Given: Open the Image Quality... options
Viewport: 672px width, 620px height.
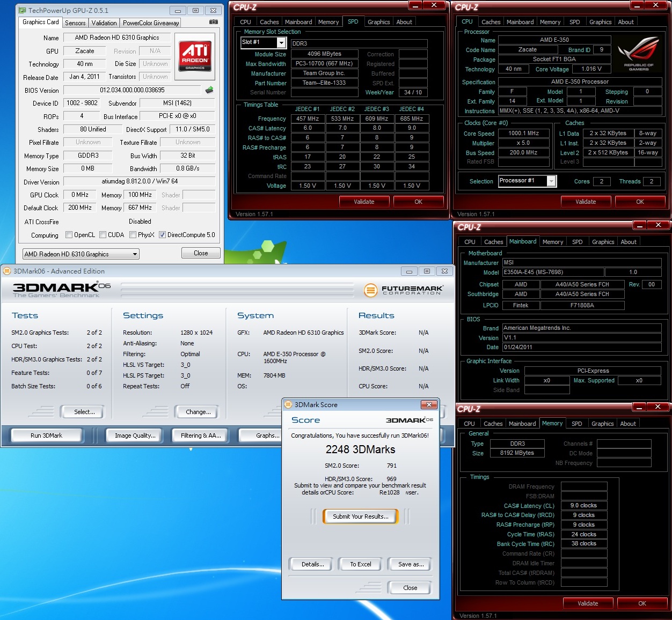Looking at the screenshot, I should pos(135,436).
